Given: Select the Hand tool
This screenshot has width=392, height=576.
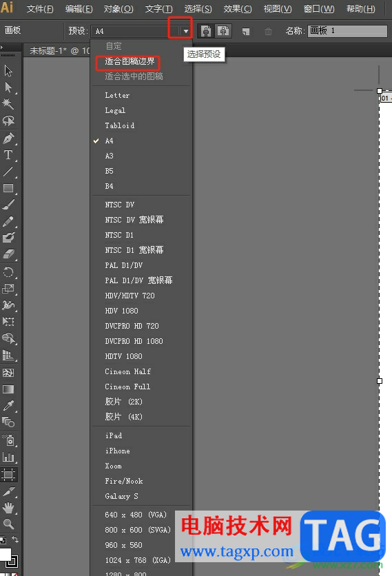Looking at the screenshot, I should tap(8, 508).
